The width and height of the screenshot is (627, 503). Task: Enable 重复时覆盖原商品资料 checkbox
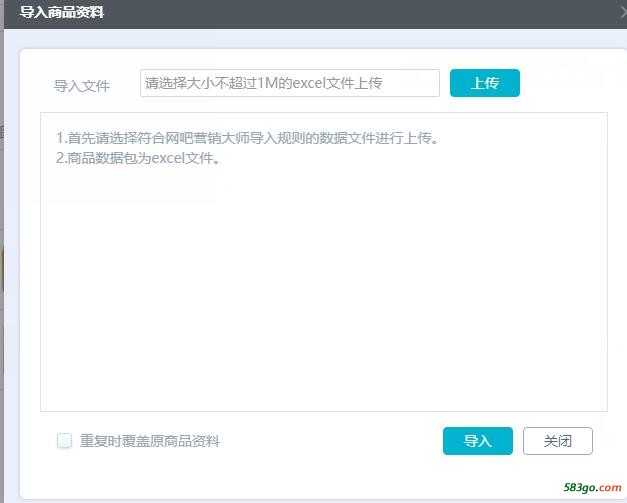coord(64,441)
